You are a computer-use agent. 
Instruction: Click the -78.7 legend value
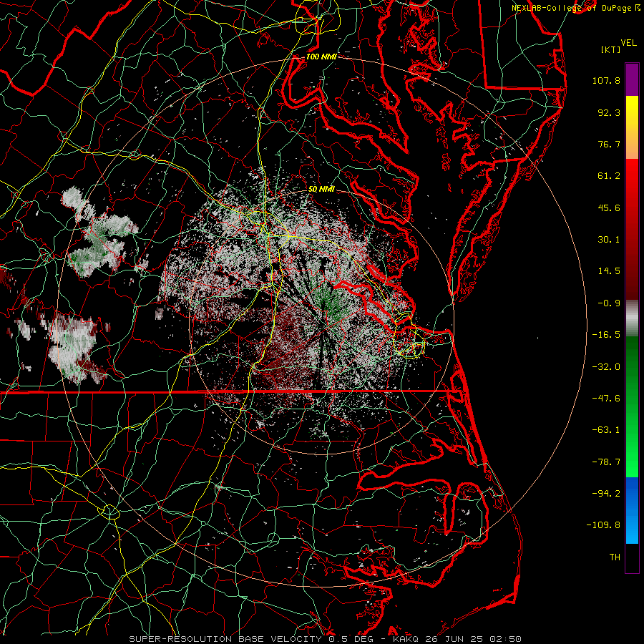(606, 462)
